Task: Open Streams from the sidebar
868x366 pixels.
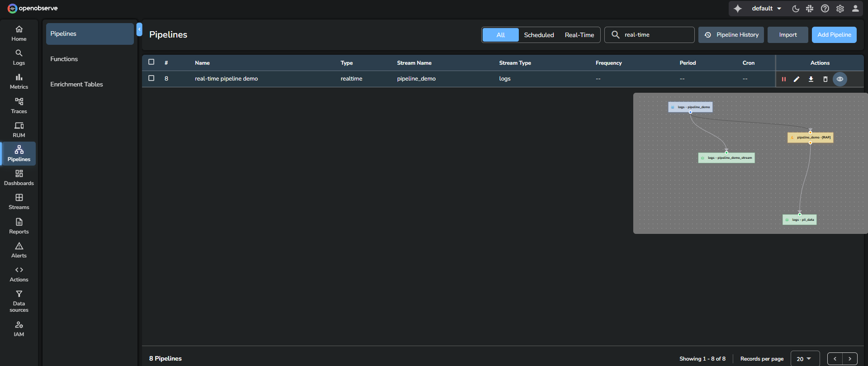Action: [19, 202]
